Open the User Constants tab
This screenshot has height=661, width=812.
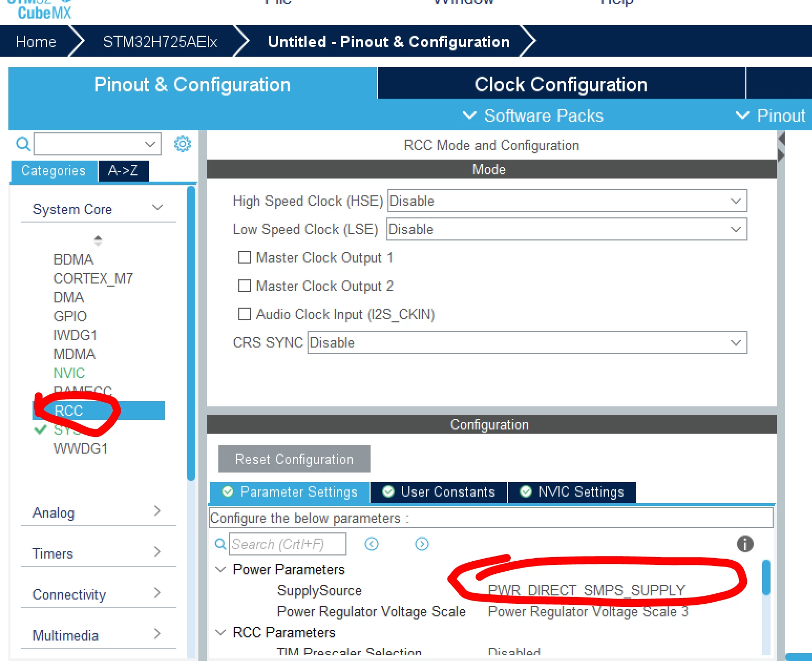tap(439, 492)
